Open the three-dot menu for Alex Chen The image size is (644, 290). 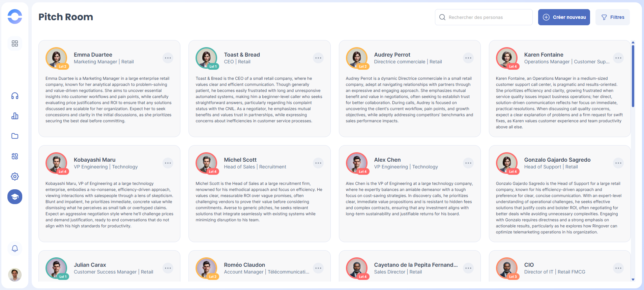coord(468,163)
